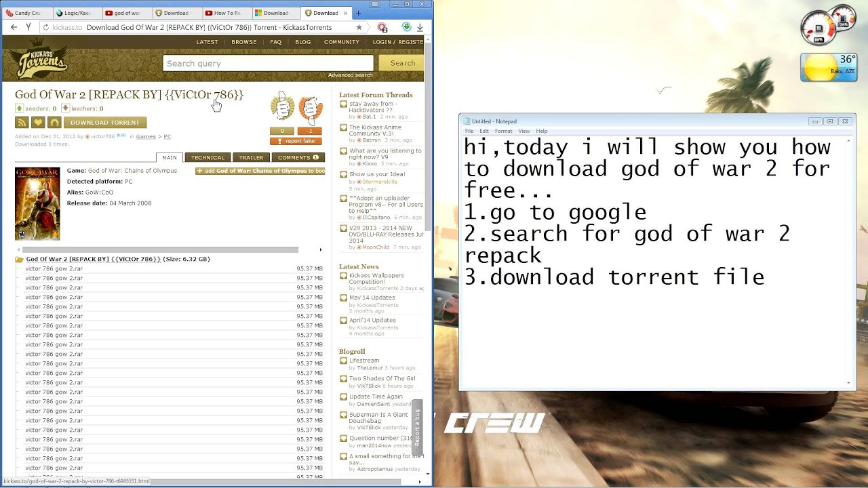Image resolution: width=868 pixels, height=488 pixels.
Task: Click the Search button
Action: click(x=402, y=63)
